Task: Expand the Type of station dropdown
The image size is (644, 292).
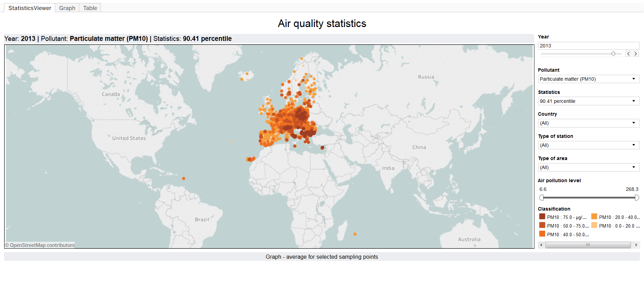Action: pyautogui.click(x=589, y=145)
